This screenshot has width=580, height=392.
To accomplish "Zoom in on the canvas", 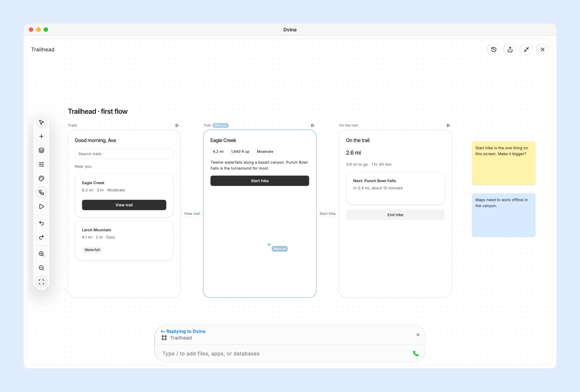I will (x=41, y=254).
